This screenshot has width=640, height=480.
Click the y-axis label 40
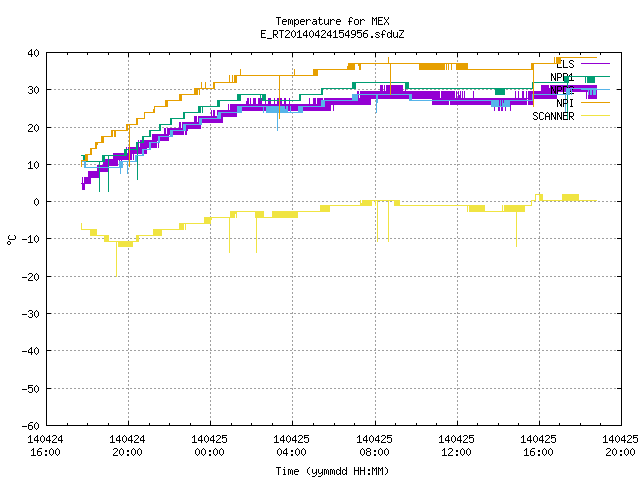pyautogui.click(x=33, y=53)
